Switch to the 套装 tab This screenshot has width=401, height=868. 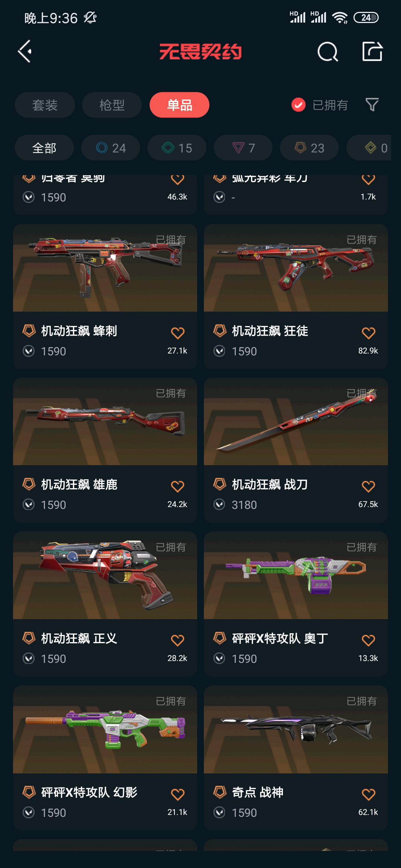tap(45, 105)
